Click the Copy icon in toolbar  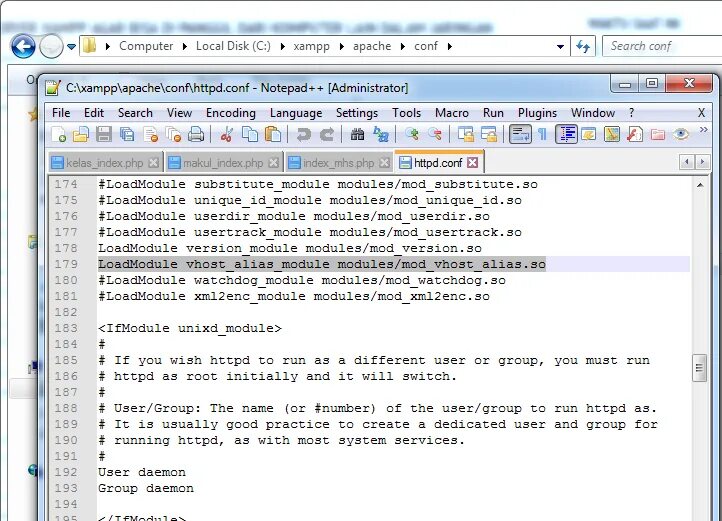250,135
